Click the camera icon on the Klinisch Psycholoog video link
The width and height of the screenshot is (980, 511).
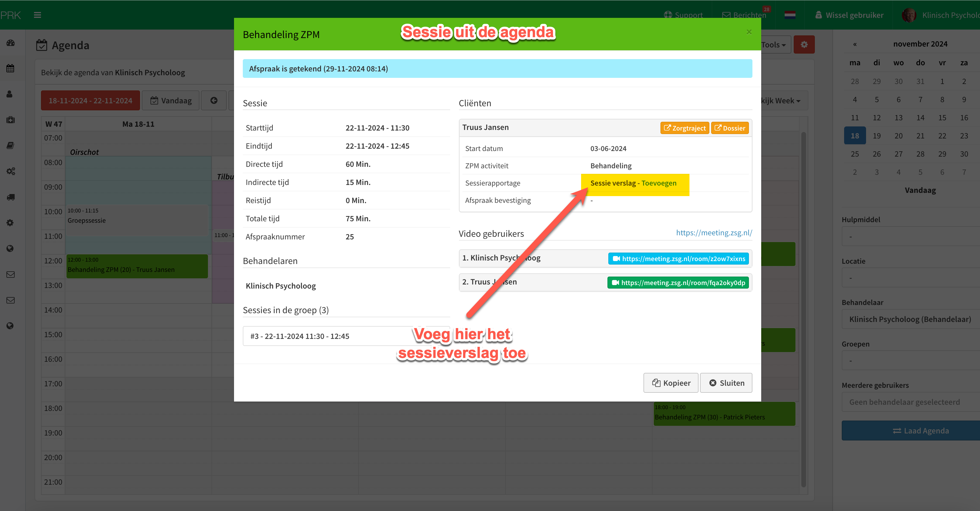tap(616, 258)
